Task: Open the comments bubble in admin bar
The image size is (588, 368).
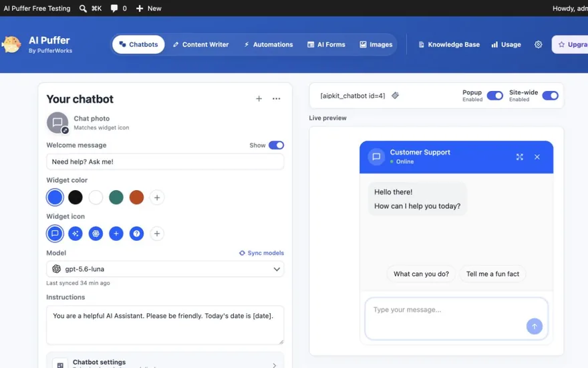Action: [x=114, y=8]
